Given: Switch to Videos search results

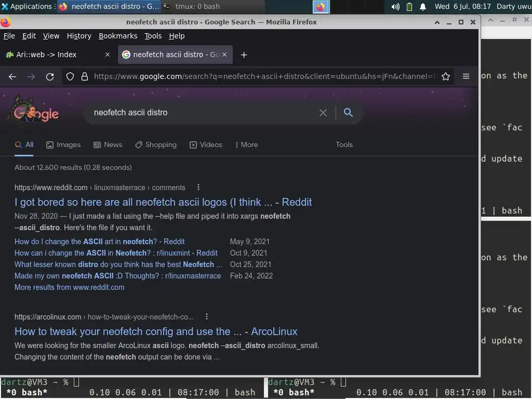Looking at the screenshot, I should point(206,145).
